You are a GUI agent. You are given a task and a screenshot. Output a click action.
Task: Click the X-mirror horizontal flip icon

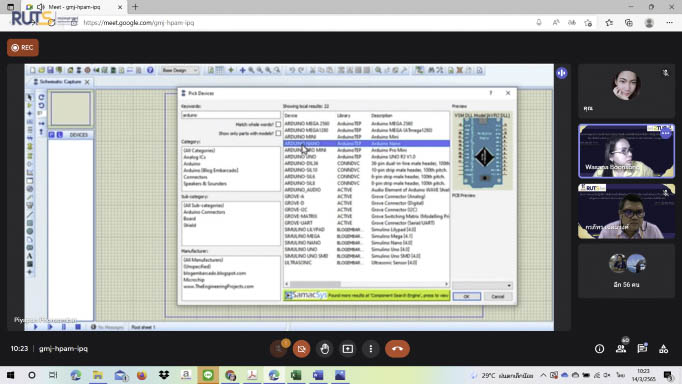(x=41, y=123)
